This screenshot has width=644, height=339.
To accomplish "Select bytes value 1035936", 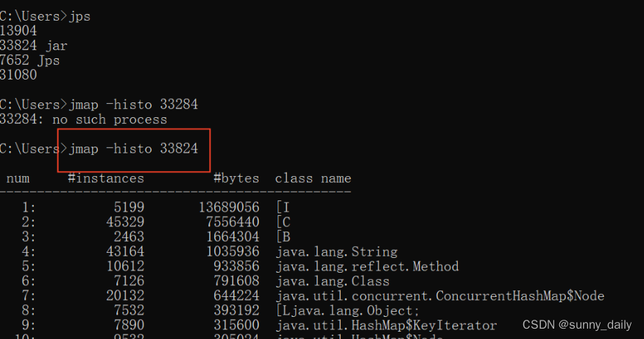I will [x=233, y=251].
